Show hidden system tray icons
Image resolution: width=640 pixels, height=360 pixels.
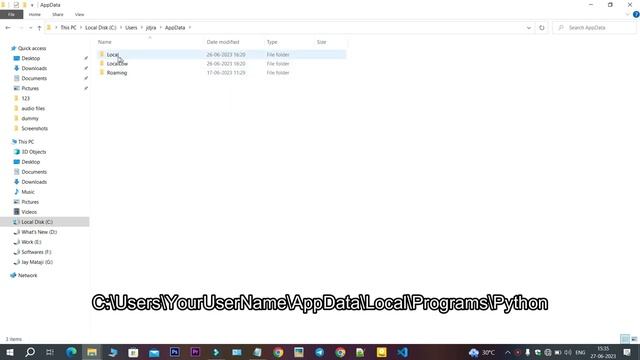coord(507,353)
